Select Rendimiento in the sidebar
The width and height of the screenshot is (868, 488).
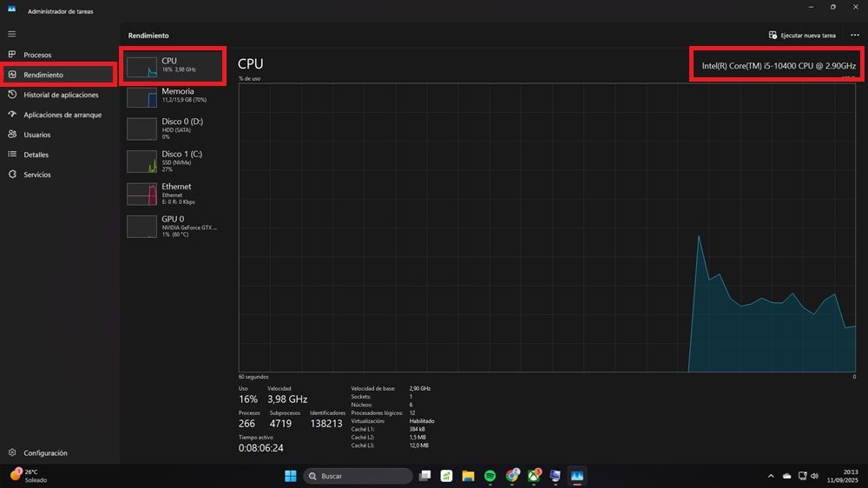59,75
